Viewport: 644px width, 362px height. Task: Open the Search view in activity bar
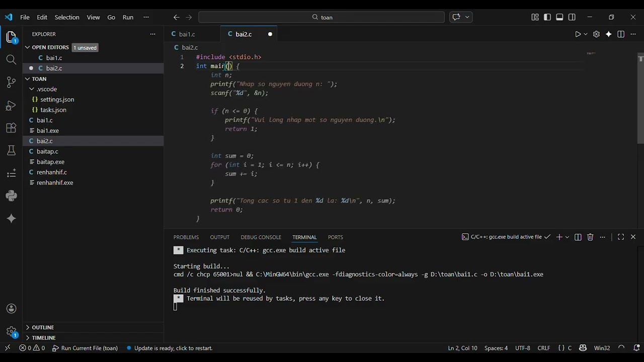(x=11, y=60)
